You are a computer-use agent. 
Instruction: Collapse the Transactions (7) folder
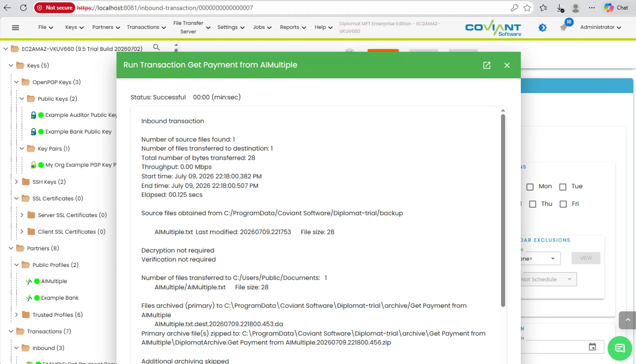pos(11,331)
